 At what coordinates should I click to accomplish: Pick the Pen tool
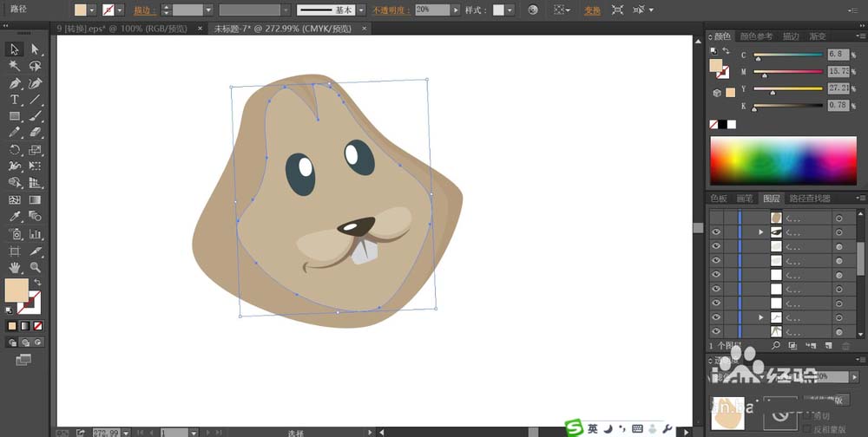(15, 83)
